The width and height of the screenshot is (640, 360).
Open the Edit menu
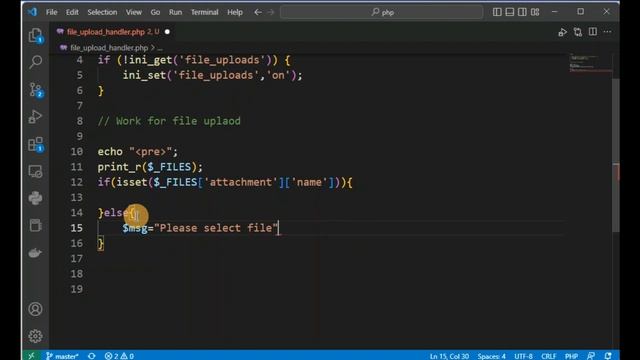72,12
